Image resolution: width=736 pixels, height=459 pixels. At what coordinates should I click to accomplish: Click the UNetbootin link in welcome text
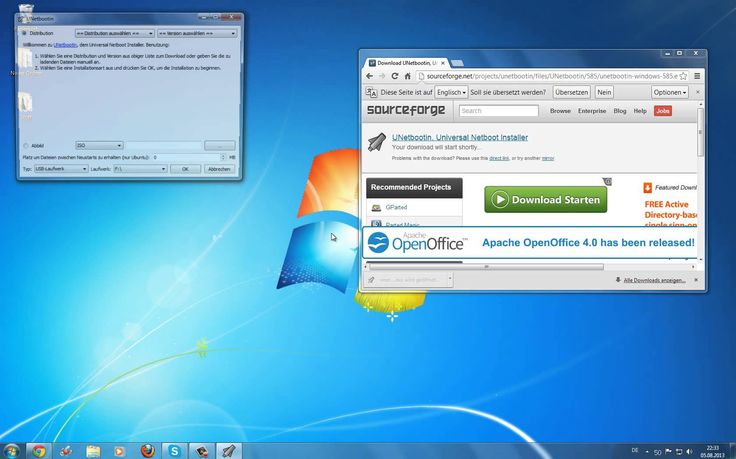click(65, 45)
